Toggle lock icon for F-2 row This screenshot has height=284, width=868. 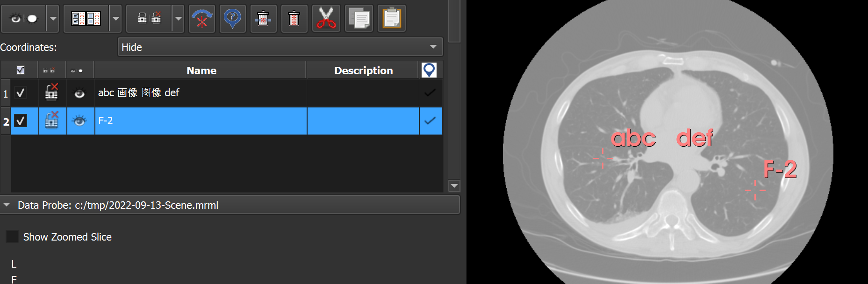click(51, 120)
